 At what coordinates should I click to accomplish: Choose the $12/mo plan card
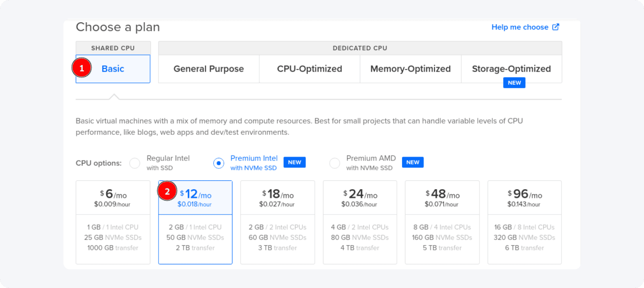[x=195, y=222]
